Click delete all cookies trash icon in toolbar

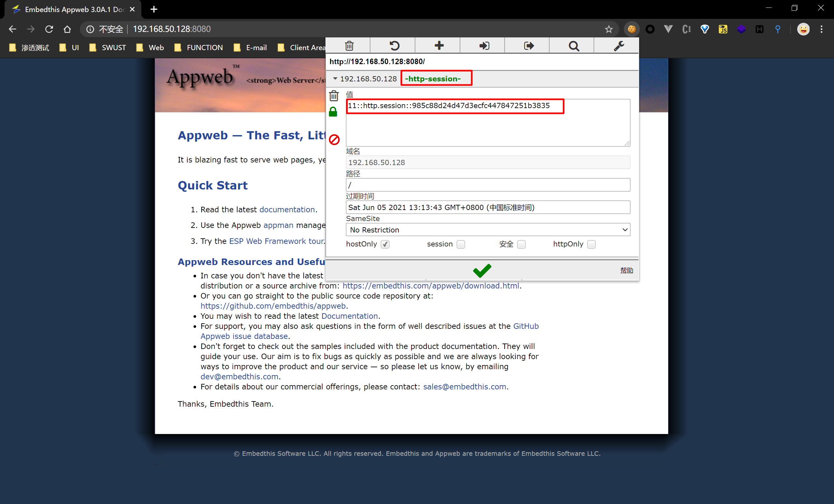point(349,46)
